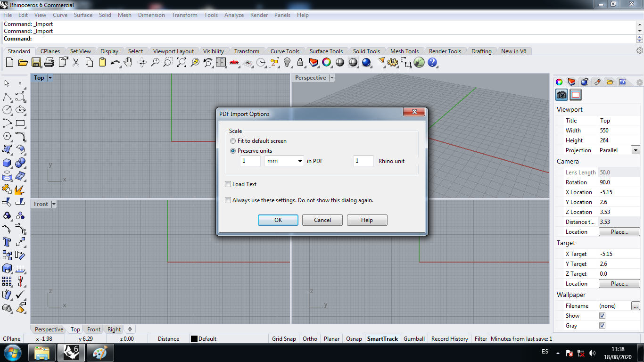The image size is (644, 362).
Task: Click the Undo arrow icon
Action: click(116, 62)
